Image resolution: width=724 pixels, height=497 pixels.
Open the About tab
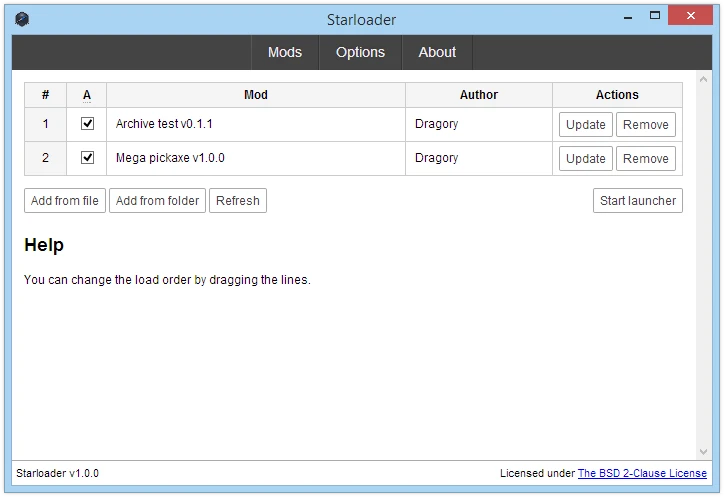coord(437,52)
